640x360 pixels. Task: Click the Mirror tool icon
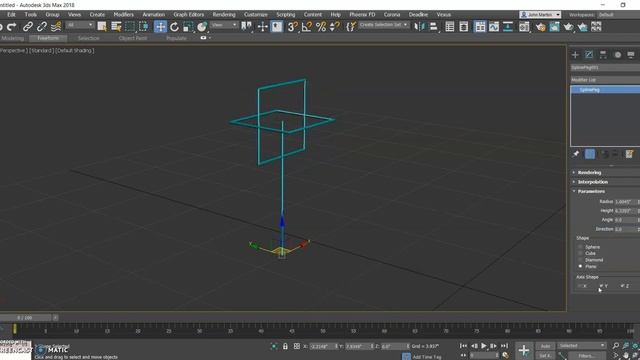coord(419,27)
